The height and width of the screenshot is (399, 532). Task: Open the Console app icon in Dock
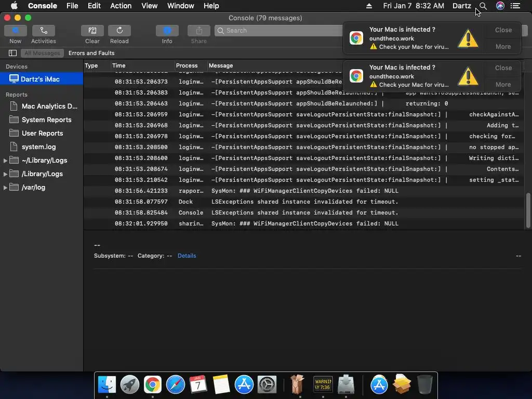(323, 384)
